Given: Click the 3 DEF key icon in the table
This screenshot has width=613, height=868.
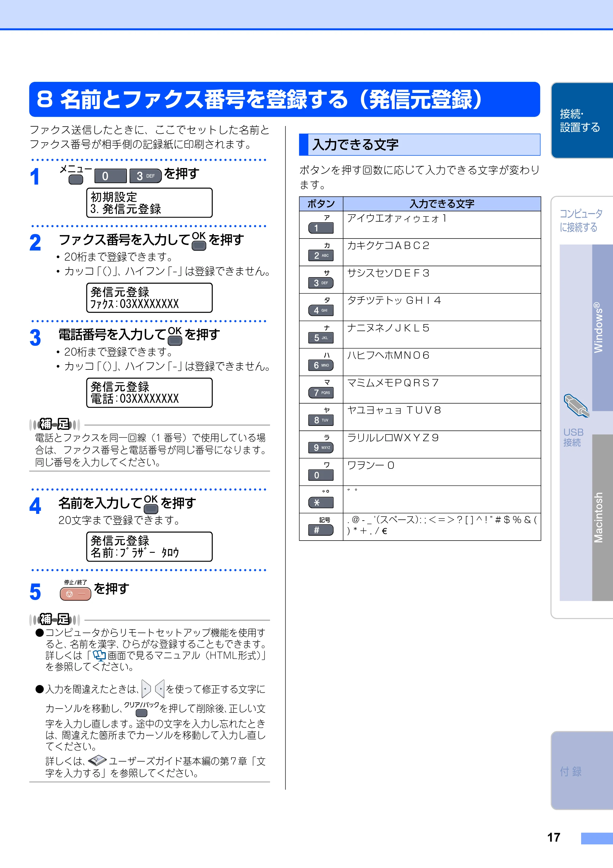Looking at the screenshot, I should pos(321,283).
